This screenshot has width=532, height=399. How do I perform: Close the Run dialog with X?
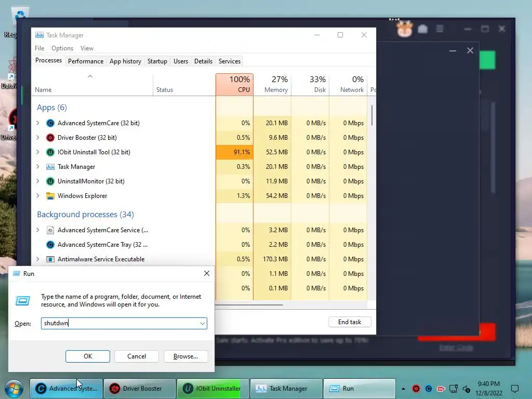(x=207, y=273)
